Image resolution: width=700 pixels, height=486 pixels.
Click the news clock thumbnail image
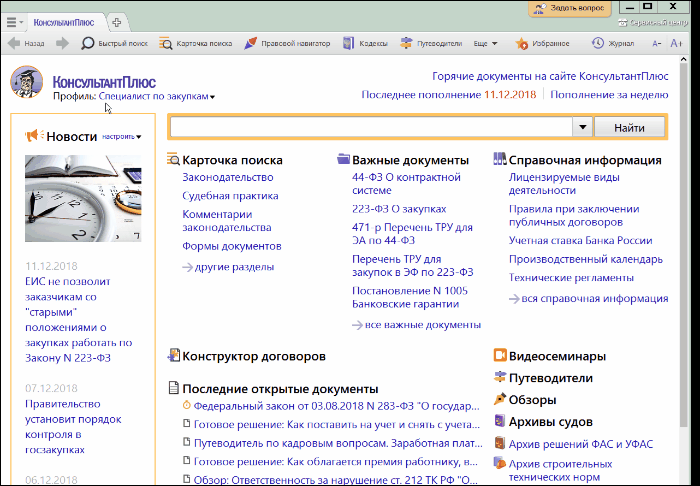(83, 199)
